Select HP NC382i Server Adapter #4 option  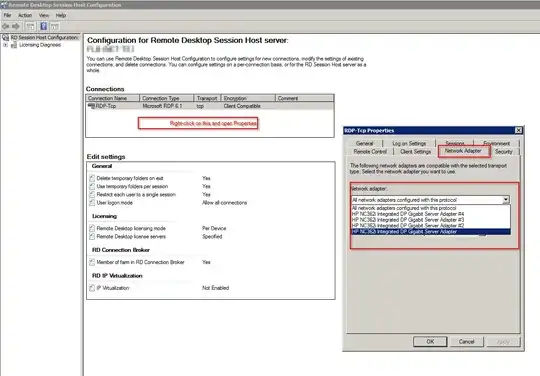(430, 214)
